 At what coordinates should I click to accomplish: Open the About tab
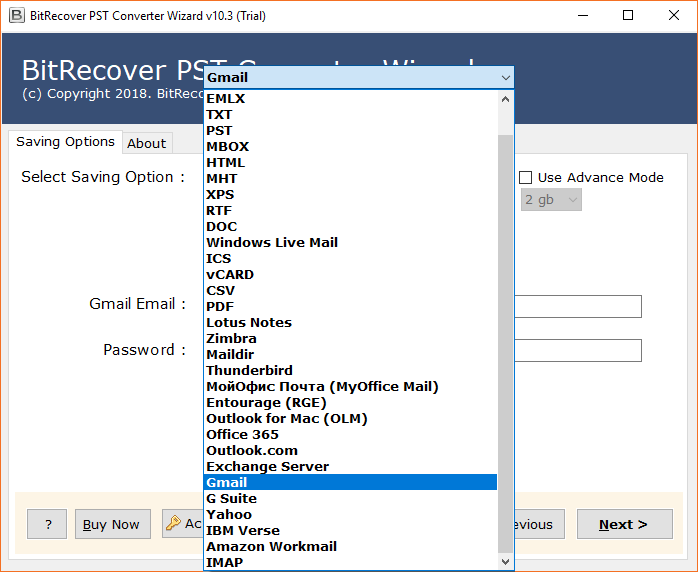click(146, 143)
